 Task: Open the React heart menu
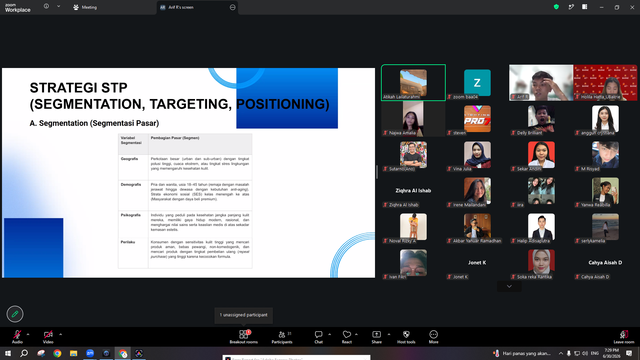347,337
